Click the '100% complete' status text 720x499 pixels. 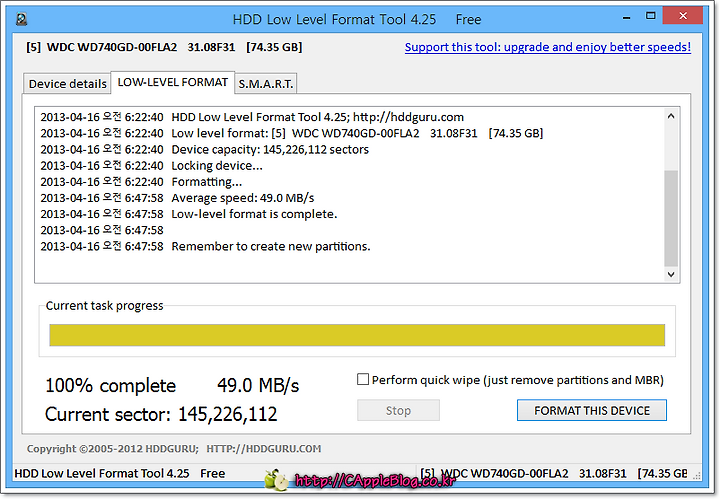point(110,386)
